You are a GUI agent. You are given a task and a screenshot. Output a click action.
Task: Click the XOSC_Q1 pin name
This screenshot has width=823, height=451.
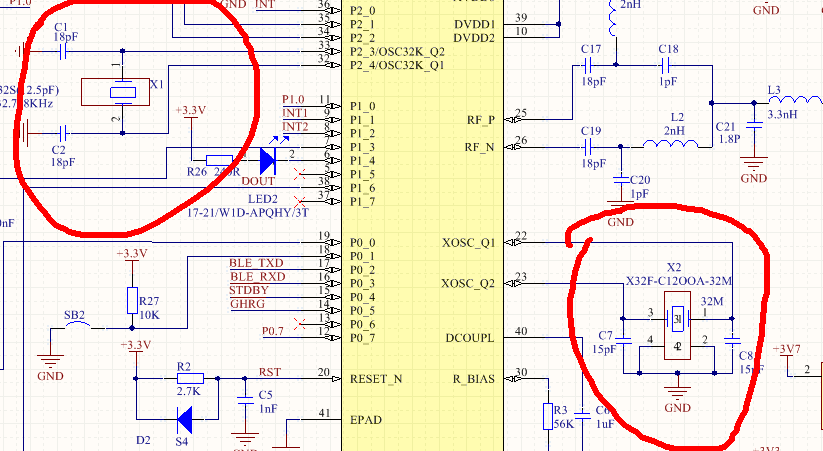[468, 243]
